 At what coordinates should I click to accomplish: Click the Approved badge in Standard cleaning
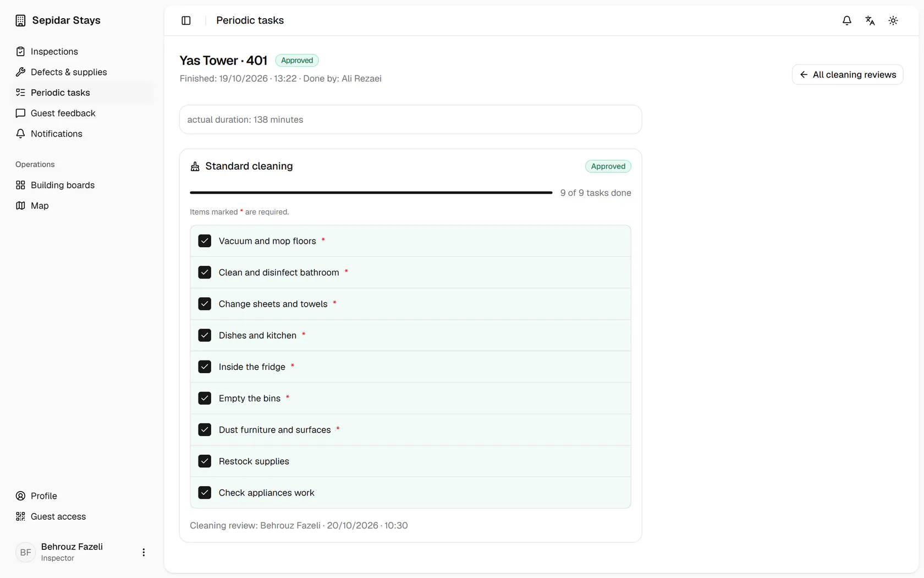pos(608,166)
